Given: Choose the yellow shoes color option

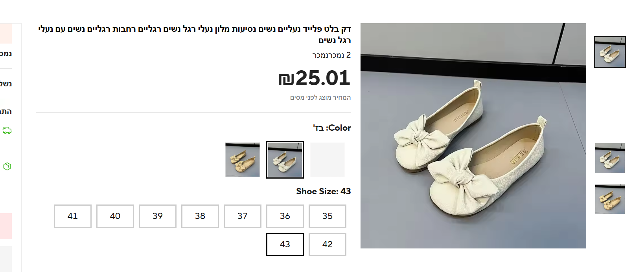Looking at the screenshot, I should 243,160.
